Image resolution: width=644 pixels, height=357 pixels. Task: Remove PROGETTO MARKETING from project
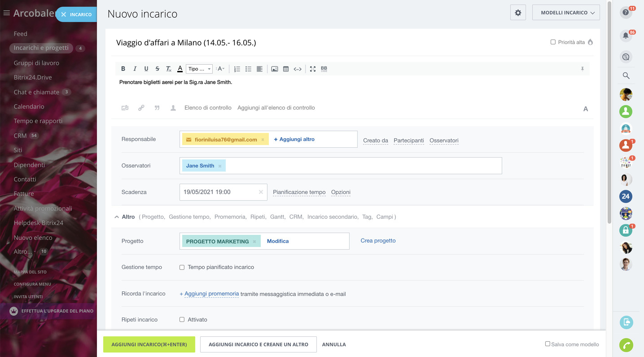click(x=254, y=242)
